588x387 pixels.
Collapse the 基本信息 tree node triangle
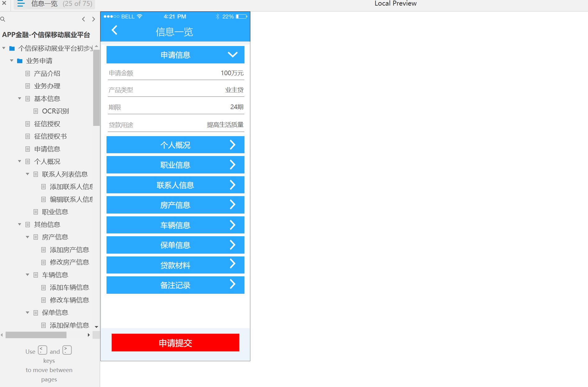[x=20, y=99]
